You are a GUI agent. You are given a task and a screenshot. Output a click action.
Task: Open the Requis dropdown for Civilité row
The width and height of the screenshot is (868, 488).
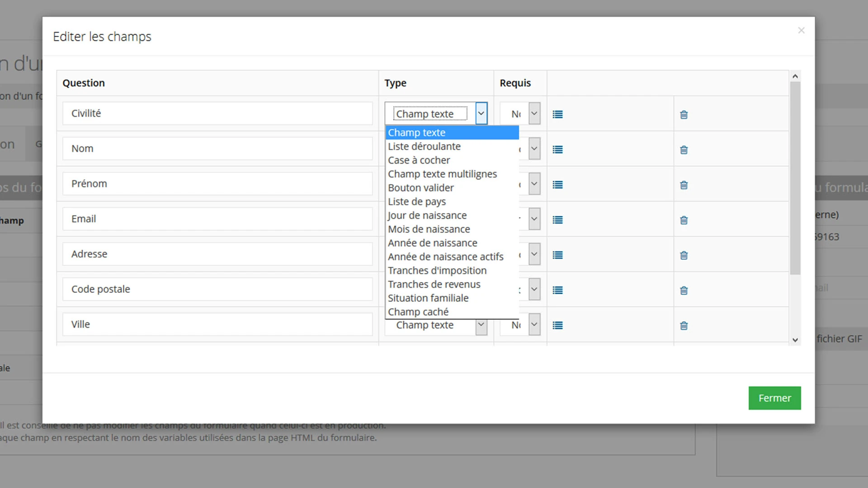(x=534, y=113)
